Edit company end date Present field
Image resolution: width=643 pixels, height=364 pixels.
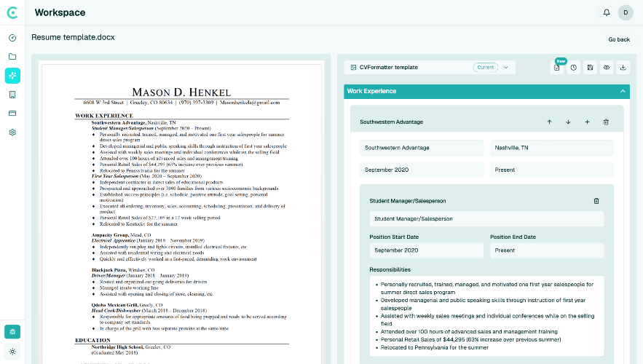pos(551,170)
